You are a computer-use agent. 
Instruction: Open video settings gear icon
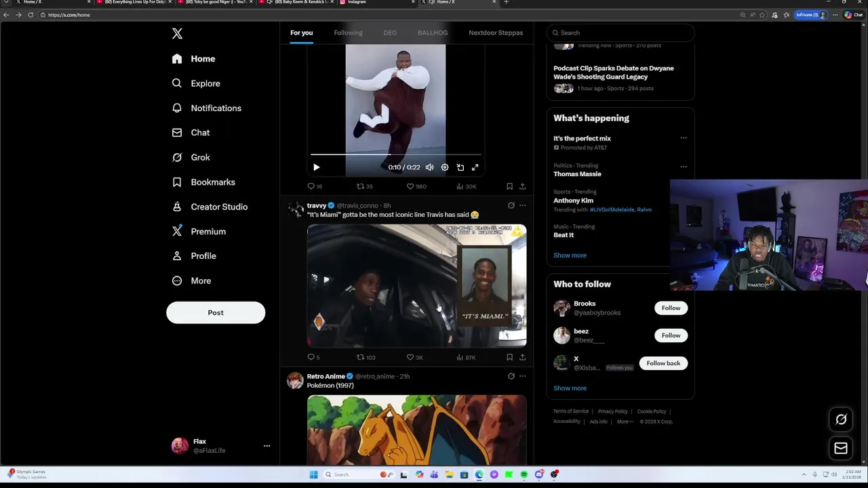(x=445, y=167)
